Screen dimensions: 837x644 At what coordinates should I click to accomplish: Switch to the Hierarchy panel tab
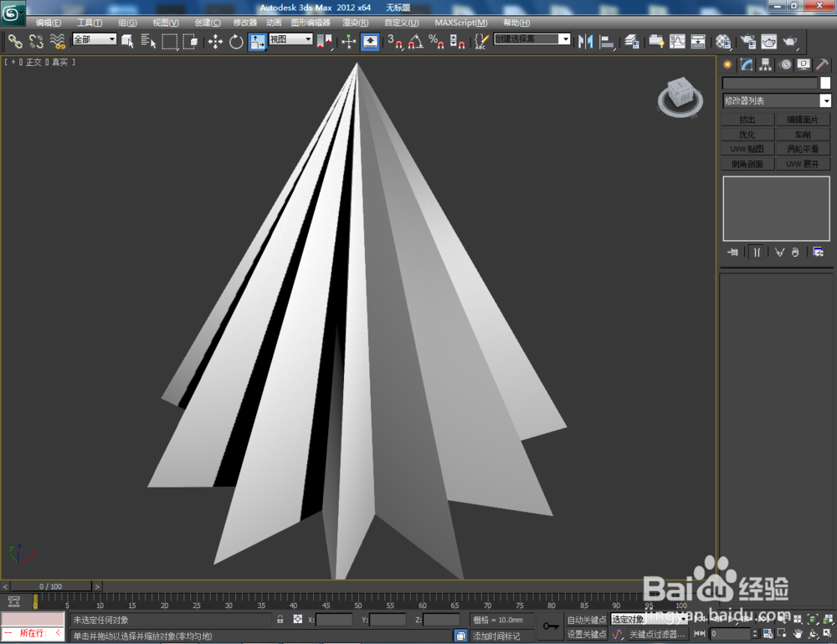(x=766, y=65)
